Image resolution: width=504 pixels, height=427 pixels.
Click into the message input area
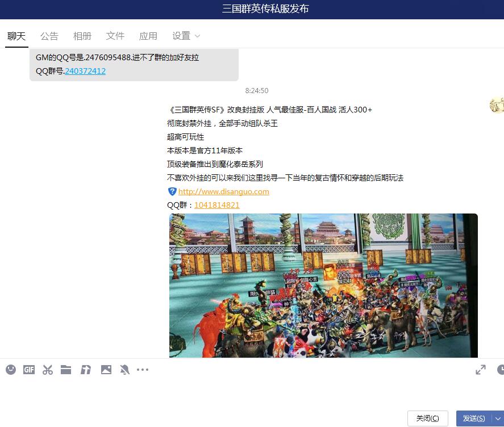tap(252, 393)
